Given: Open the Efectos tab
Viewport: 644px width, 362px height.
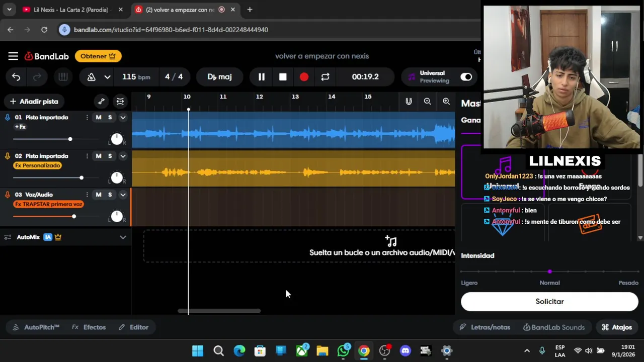Looking at the screenshot, I should tap(89, 327).
